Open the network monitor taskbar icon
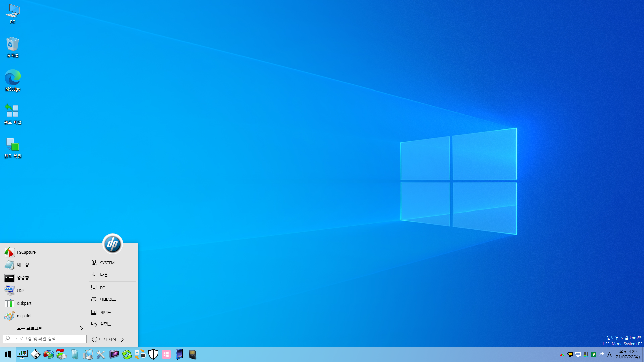This screenshot has width=644, height=362. [x=22, y=354]
